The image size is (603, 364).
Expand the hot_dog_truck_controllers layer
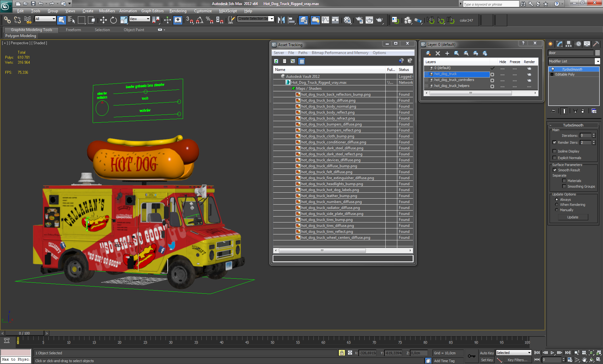pos(426,80)
